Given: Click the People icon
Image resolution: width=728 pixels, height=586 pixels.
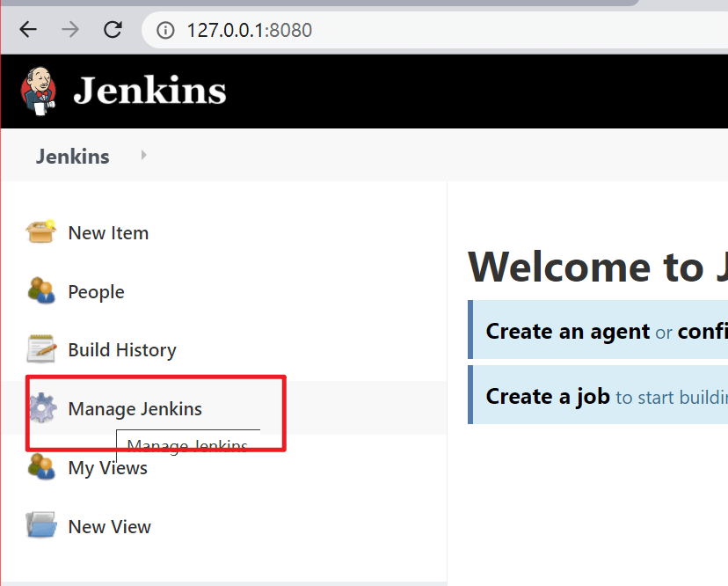Looking at the screenshot, I should point(41,290).
